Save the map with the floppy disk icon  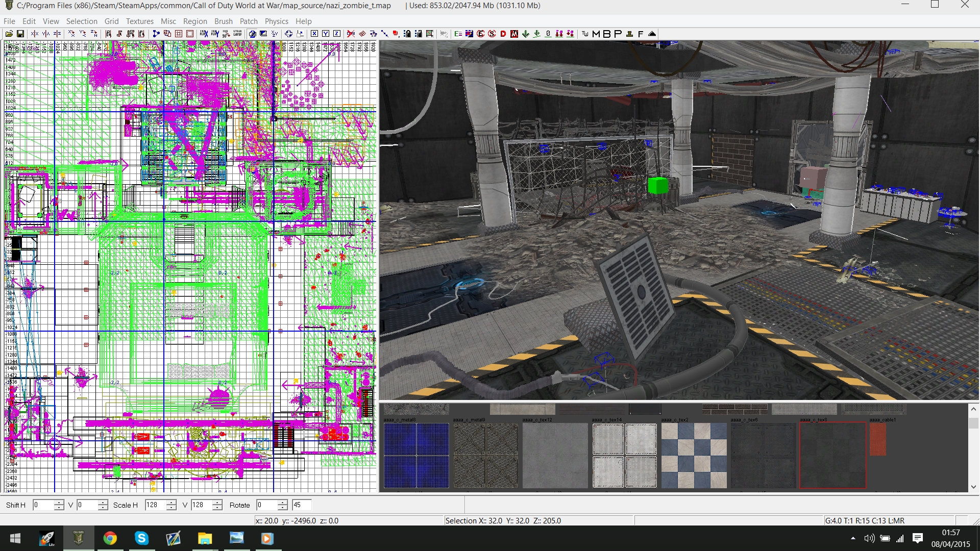(x=20, y=34)
